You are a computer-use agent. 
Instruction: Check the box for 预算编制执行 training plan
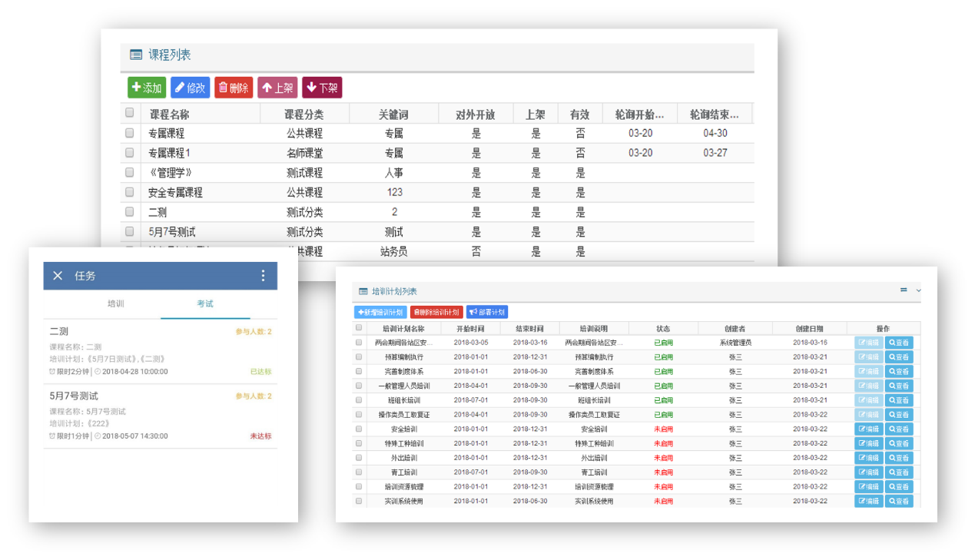(x=358, y=357)
